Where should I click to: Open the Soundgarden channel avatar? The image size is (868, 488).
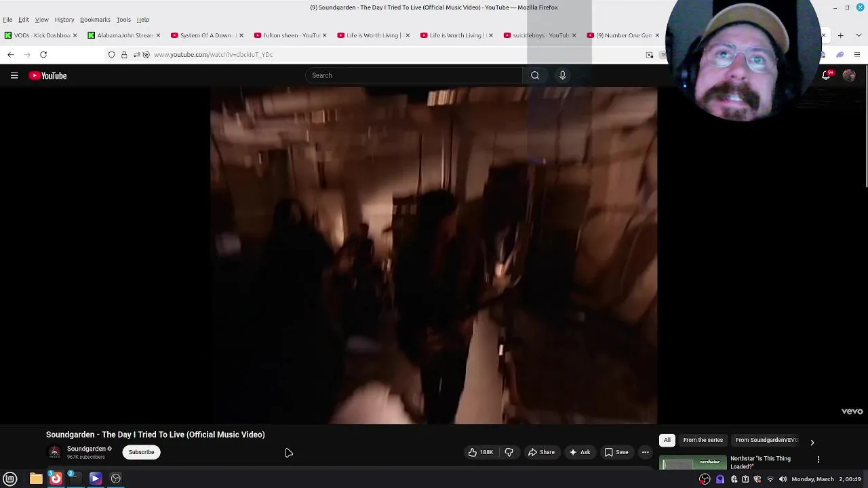coord(55,452)
